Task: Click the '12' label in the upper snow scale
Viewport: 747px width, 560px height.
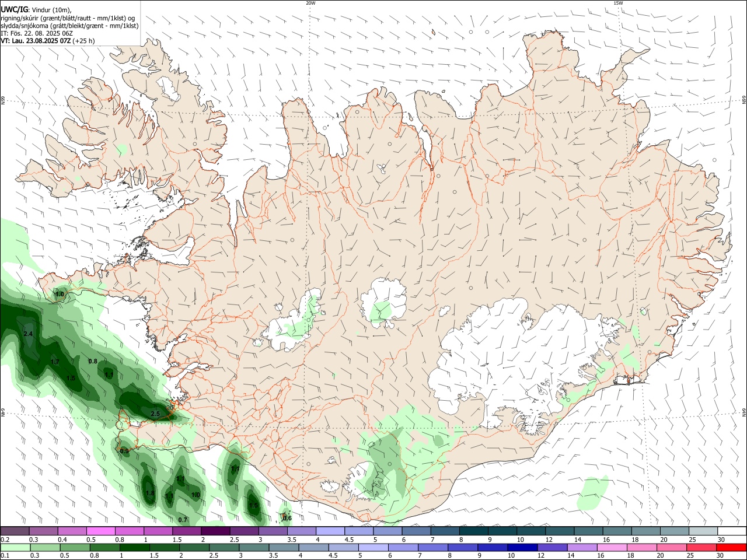Action: [x=549, y=540]
